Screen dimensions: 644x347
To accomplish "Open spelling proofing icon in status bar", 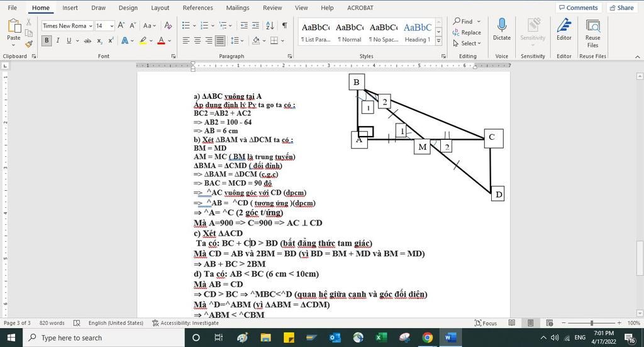I will pos(76,323).
